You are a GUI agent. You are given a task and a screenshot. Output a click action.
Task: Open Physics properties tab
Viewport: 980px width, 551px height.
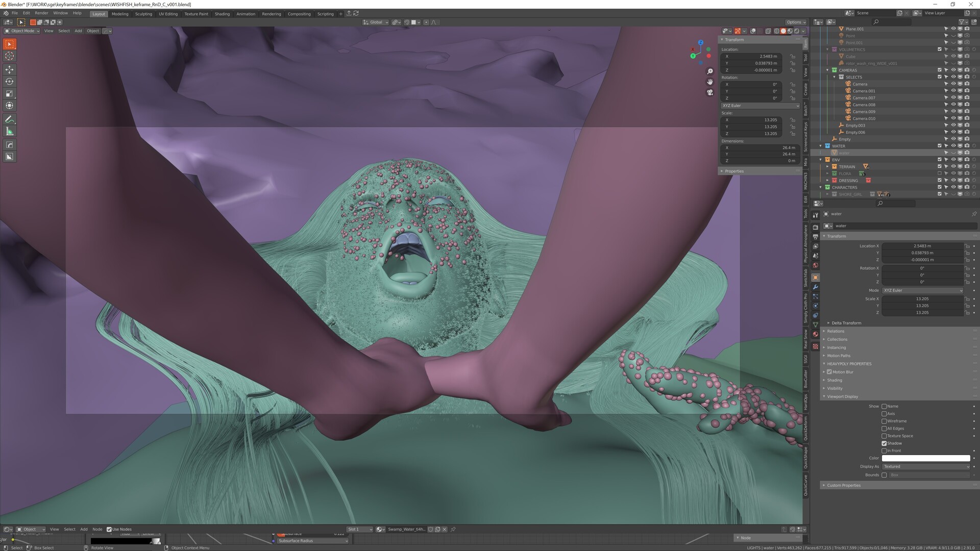tap(815, 306)
